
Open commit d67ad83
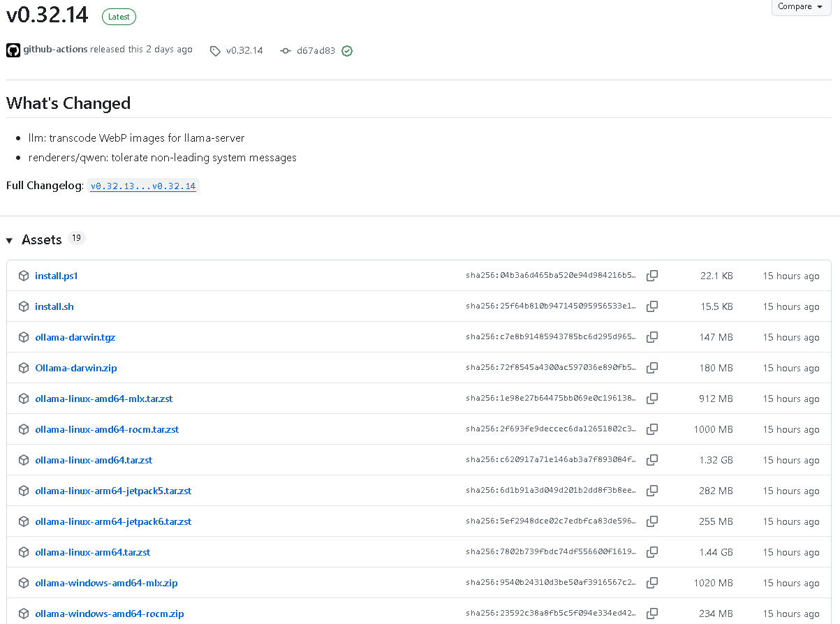point(316,50)
